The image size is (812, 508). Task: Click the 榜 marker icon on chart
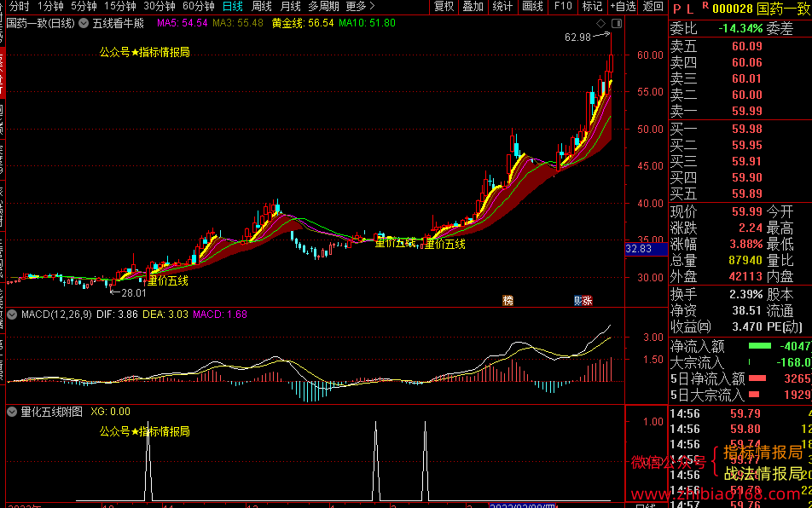pos(508,301)
